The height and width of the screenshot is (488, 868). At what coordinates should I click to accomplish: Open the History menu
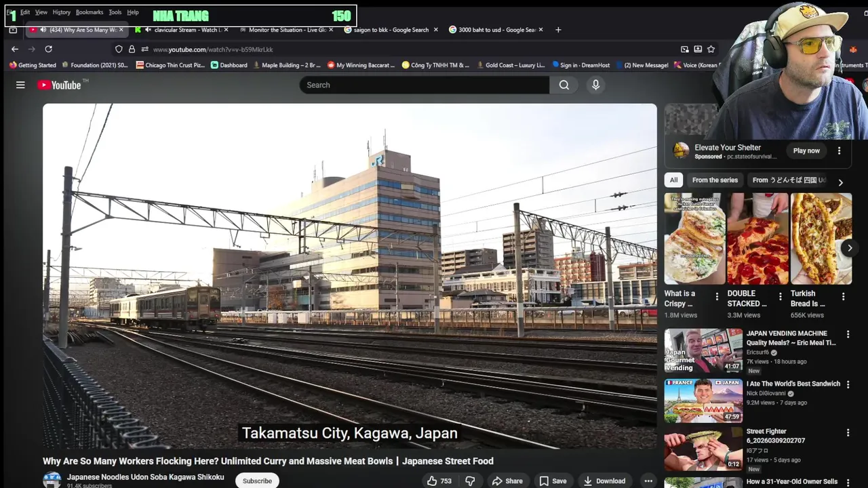pyautogui.click(x=62, y=12)
